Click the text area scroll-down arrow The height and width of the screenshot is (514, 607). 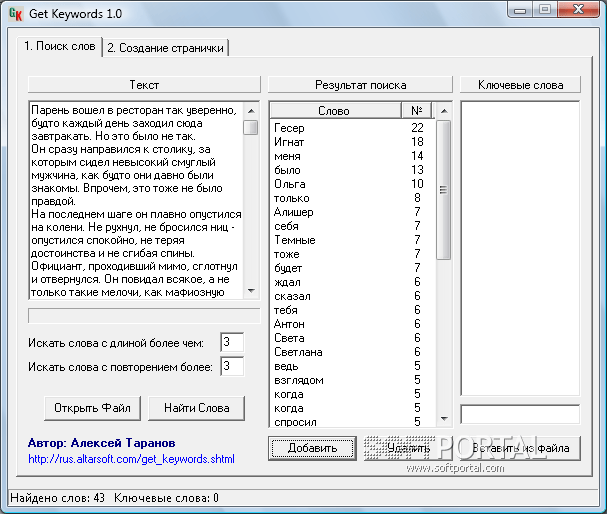251,292
